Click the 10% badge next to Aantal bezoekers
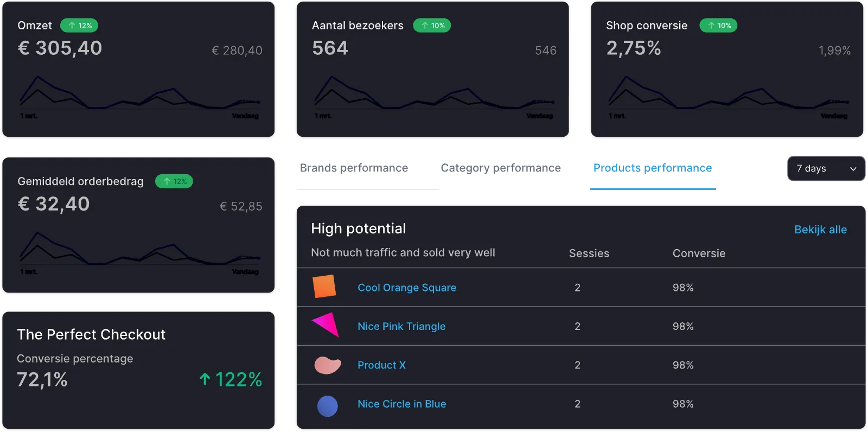 pos(432,26)
